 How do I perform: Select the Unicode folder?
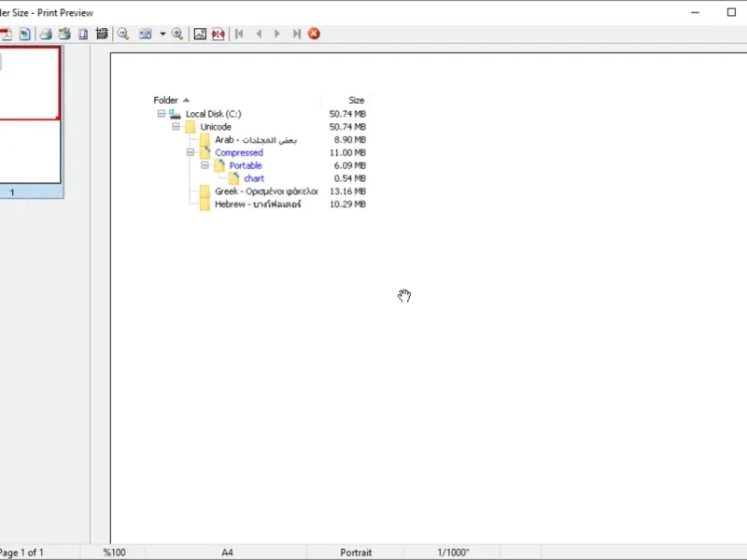click(216, 127)
